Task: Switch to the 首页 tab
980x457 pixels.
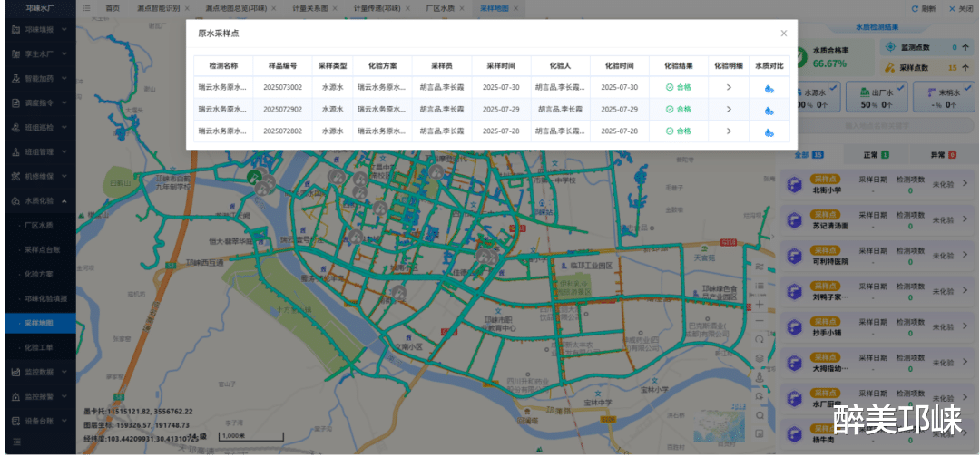Action: click(x=113, y=9)
